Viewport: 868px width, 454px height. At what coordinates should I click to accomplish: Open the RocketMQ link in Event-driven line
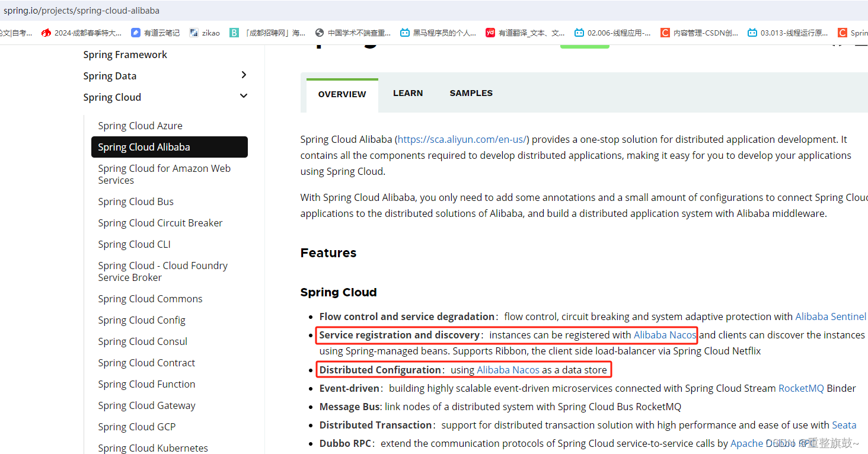pos(801,388)
